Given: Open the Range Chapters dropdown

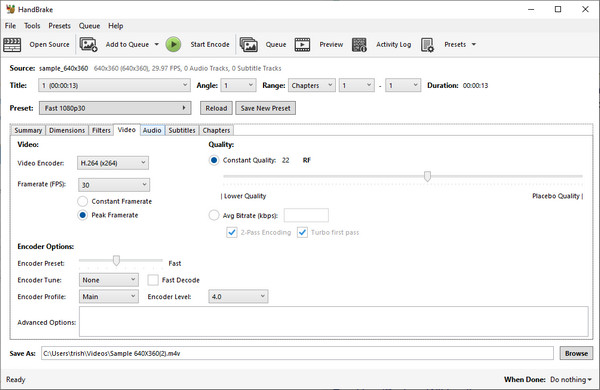Looking at the screenshot, I should click(312, 85).
